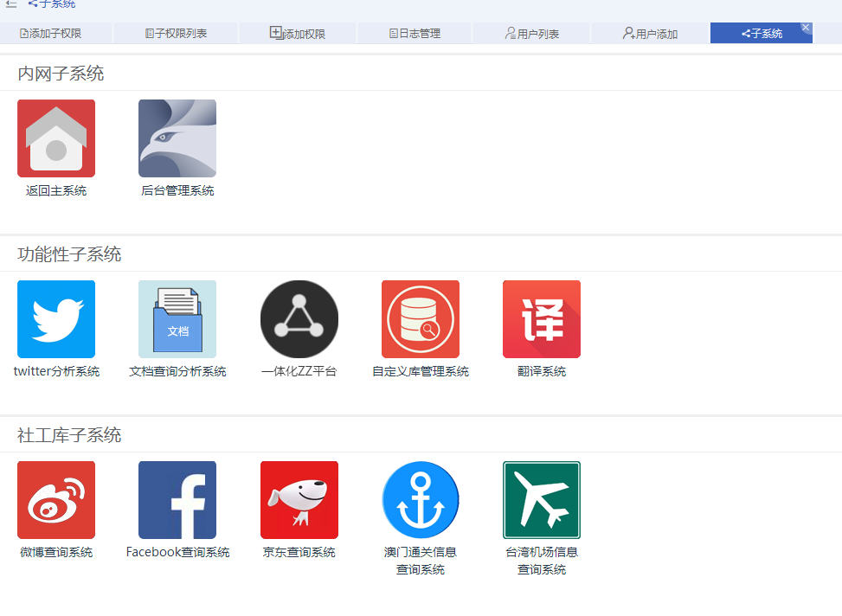842x616 pixels.
Task: Click the 文档查询分析系统 label
Action: pos(177,372)
